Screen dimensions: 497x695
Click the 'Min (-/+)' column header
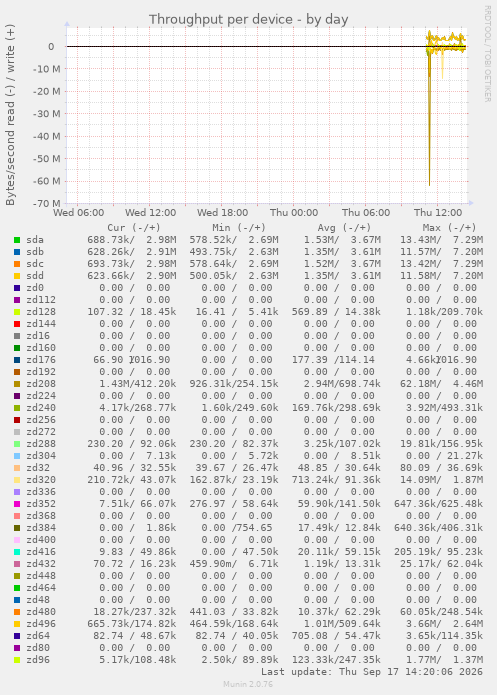[x=239, y=228]
